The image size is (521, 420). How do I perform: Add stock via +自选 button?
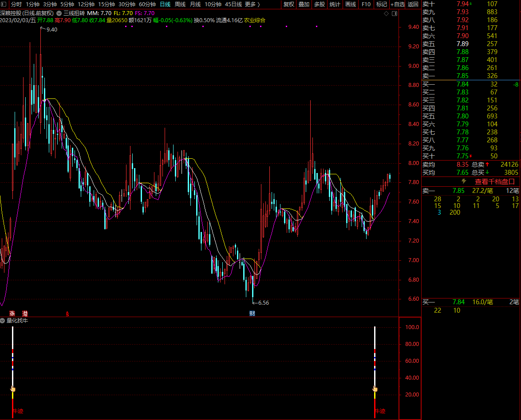click(398, 4)
